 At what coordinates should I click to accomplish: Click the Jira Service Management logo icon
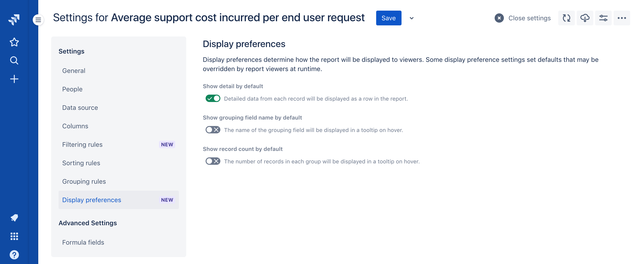(x=14, y=20)
